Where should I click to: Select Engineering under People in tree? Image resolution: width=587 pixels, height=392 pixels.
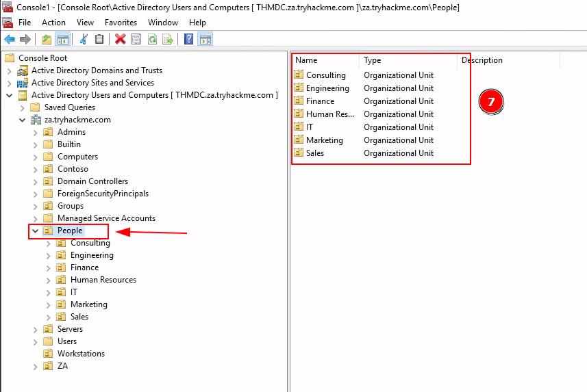point(92,255)
